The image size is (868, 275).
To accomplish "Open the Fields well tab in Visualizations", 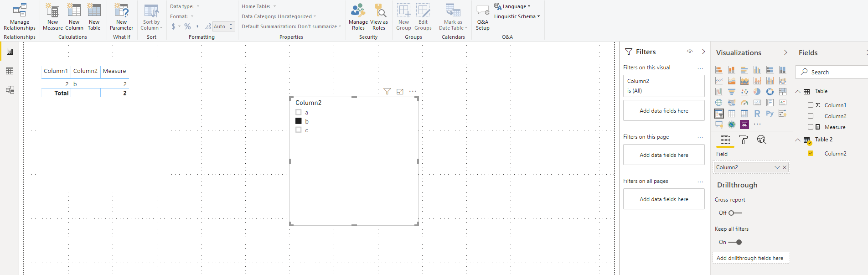I will coord(725,140).
